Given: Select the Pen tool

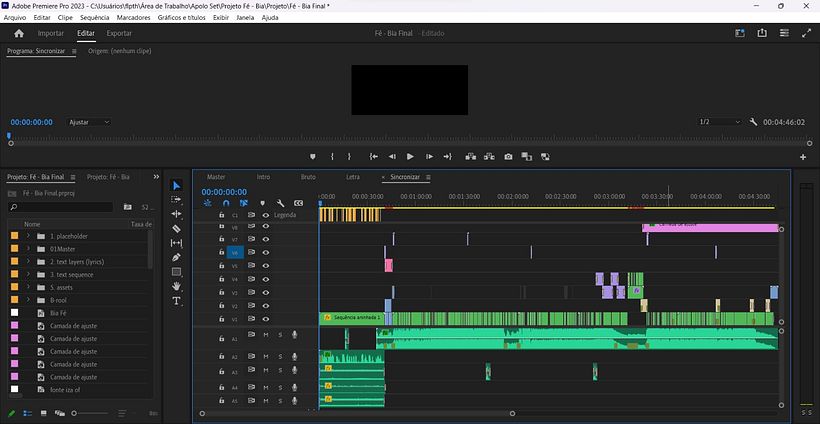Looking at the screenshot, I should pyautogui.click(x=176, y=257).
